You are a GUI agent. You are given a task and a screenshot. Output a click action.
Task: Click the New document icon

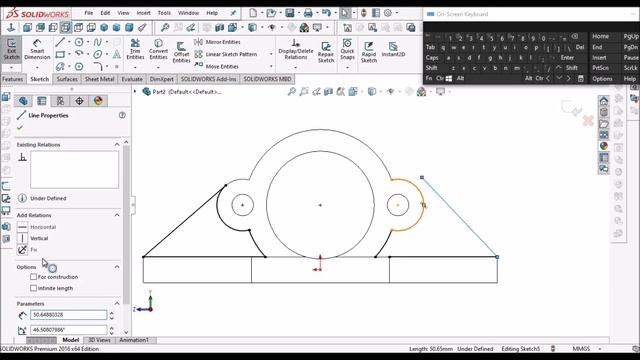(253, 13)
